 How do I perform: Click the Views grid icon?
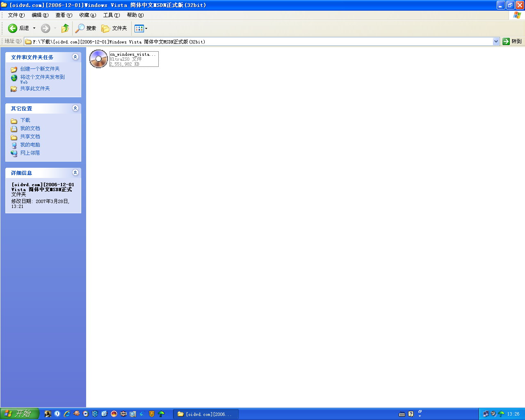139,28
